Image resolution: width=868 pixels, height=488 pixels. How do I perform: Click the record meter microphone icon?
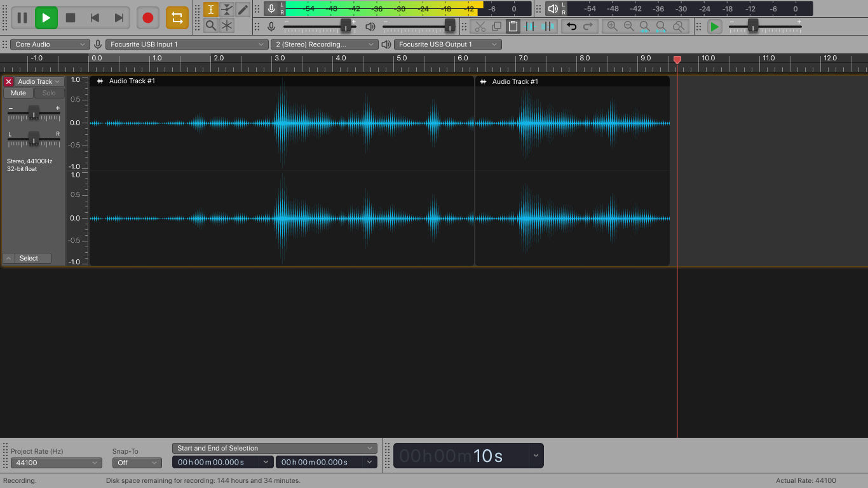click(271, 9)
